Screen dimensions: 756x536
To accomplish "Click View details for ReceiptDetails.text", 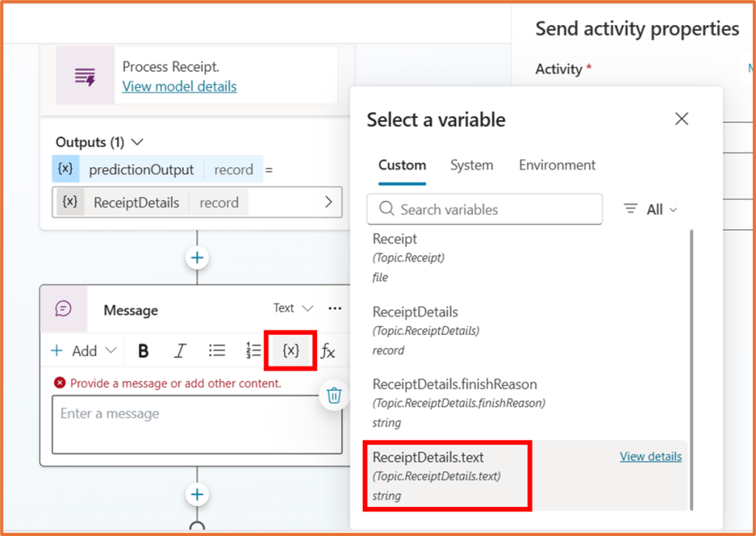I will [x=650, y=457].
